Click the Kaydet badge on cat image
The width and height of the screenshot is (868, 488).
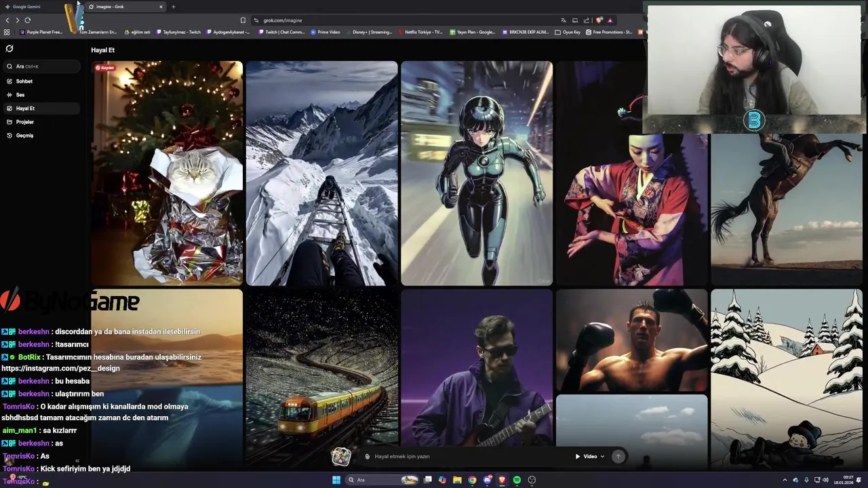pos(104,68)
